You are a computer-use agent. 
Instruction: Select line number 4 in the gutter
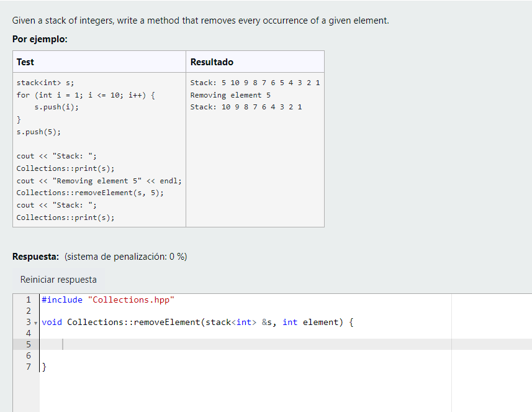click(x=29, y=333)
